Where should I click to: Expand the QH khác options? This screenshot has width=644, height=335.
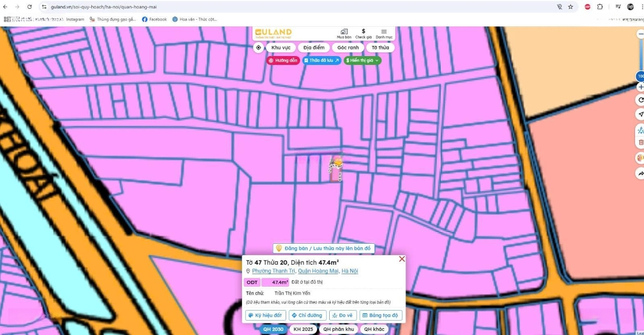click(374, 329)
